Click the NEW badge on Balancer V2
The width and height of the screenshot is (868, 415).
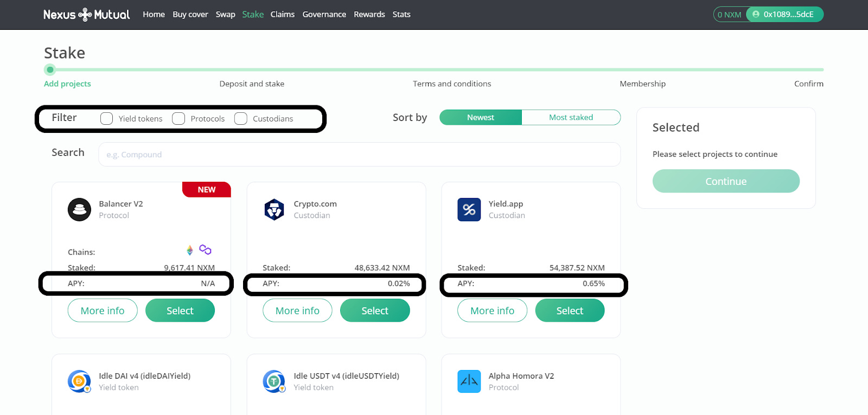[207, 189]
